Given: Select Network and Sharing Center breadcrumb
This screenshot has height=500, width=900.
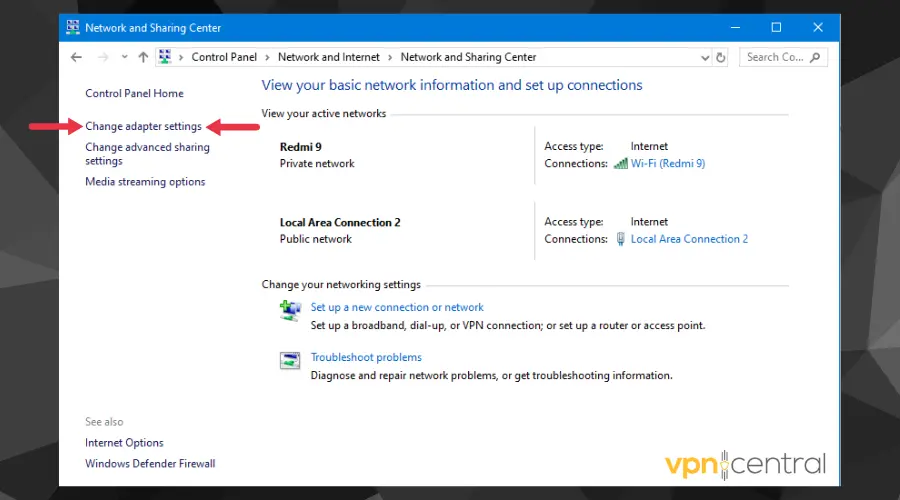Looking at the screenshot, I should pyautogui.click(x=468, y=57).
